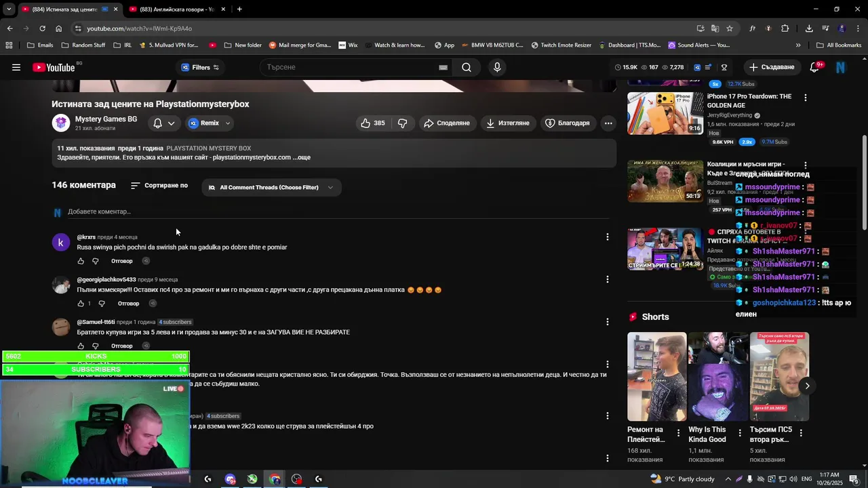Image resolution: width=868 pixels, height=488 pixels.
Task: Show hidden bookmarks with the chevron
Action: pyautogui.click(x=798, y=45)
